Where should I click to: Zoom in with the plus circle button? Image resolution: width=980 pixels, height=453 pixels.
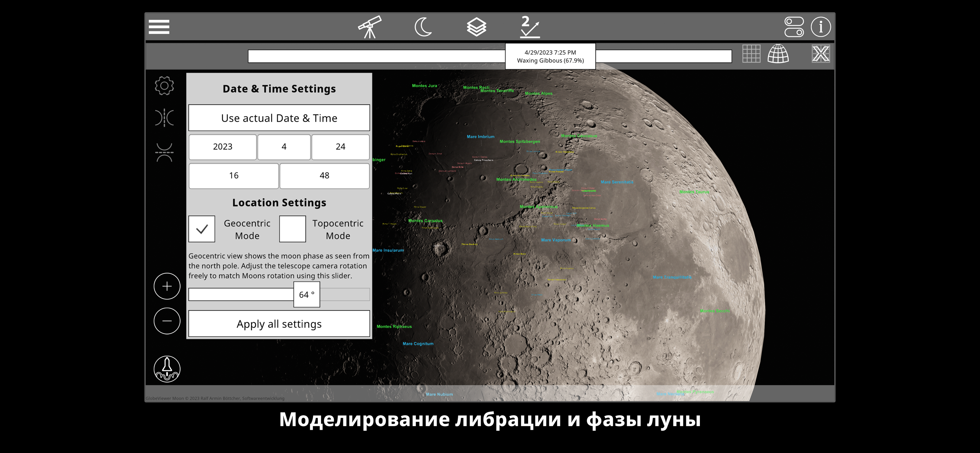[167, 286]
